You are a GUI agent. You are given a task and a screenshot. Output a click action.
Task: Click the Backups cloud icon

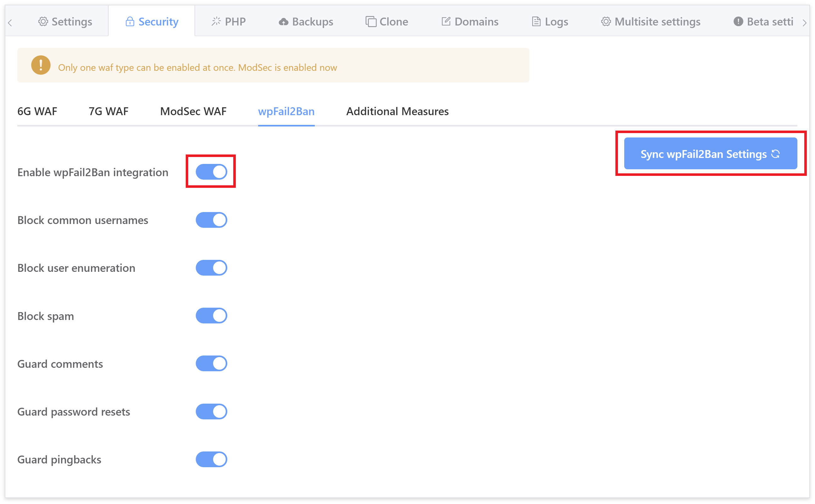(283, 22)
